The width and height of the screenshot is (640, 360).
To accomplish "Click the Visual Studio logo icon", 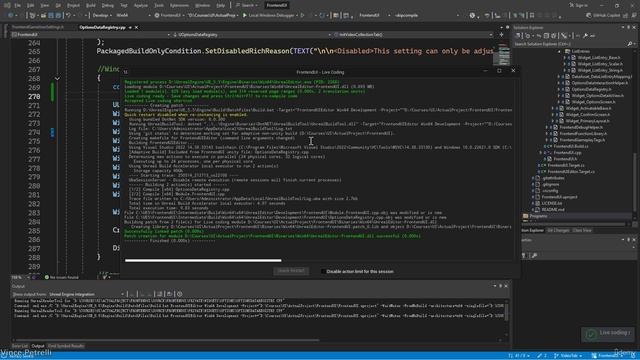I will (7, 5).
